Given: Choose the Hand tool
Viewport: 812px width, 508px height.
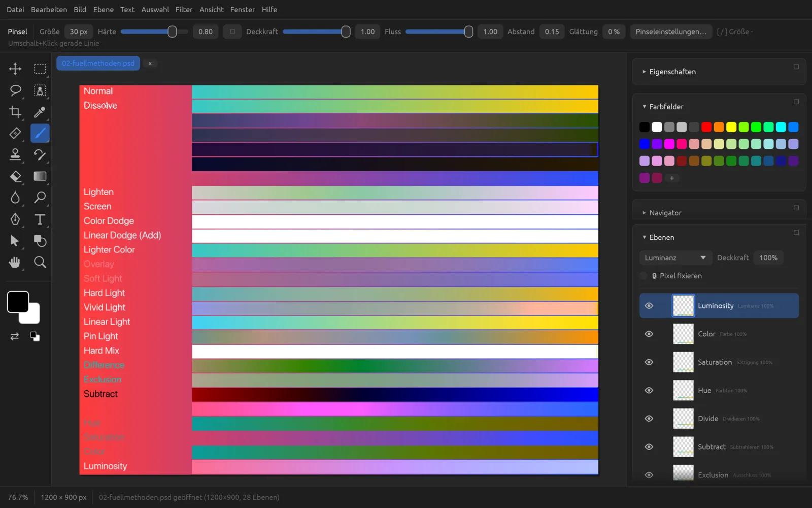Looking at the screenshot, I should [x=15, y=262].
